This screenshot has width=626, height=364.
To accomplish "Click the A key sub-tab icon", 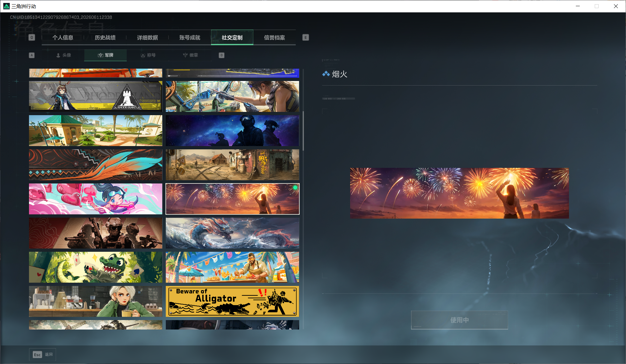I will [32, 55].
